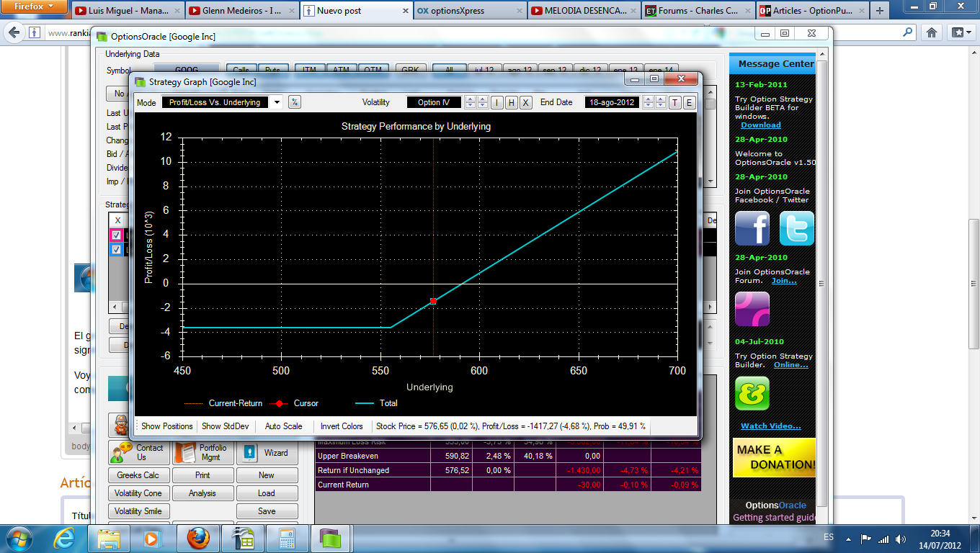
Task: Open the Action Center flag icon
Action: click(866, 539)
